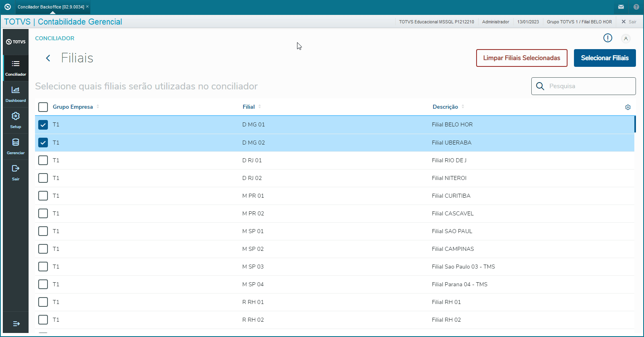Image resolution: width=644 pixels, height=337 pixels.
Task: Open the Conciliador sidebar menu
Action: coord(16,68)
